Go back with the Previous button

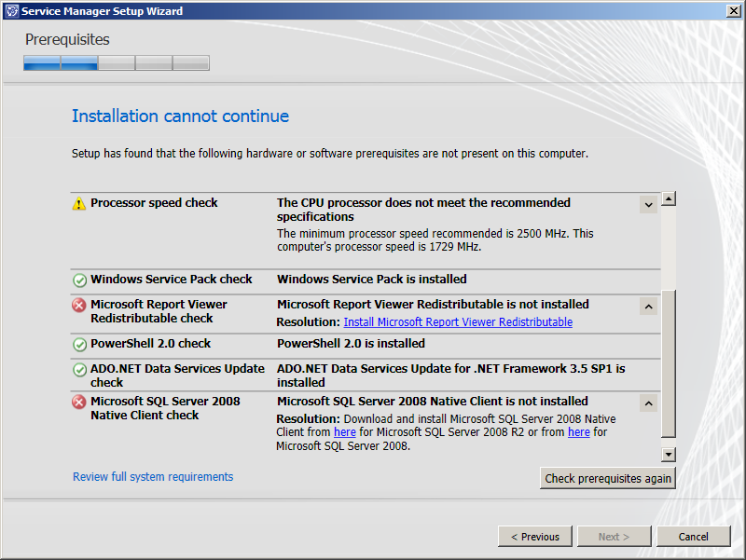point(534,537)
